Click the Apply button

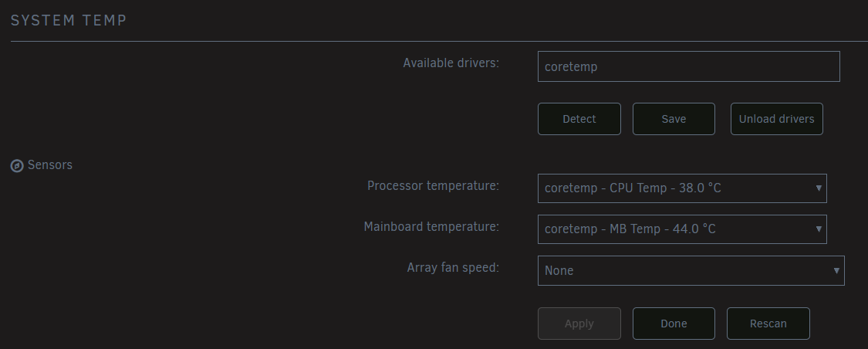click(x=579, y=324)
